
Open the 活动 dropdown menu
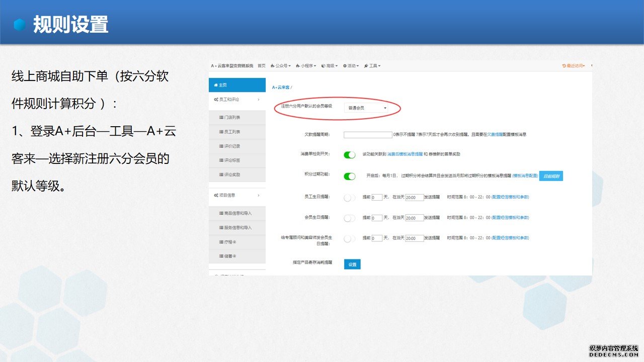351,66
